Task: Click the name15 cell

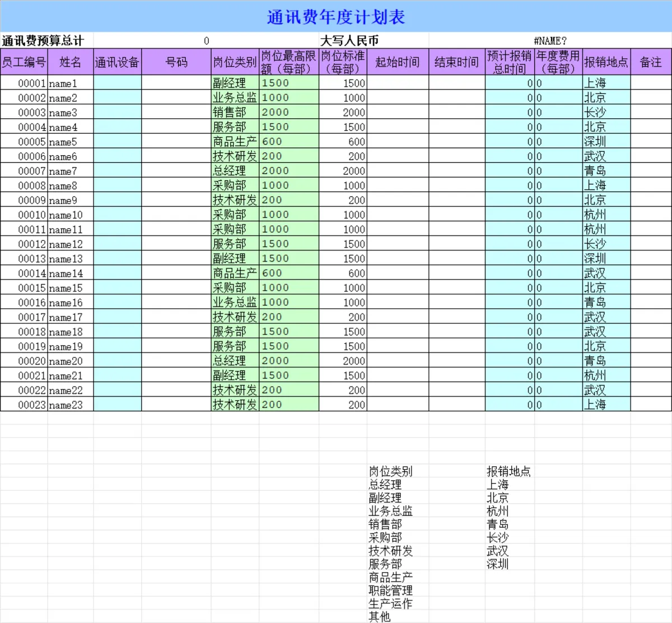Action: pos(70,288)
